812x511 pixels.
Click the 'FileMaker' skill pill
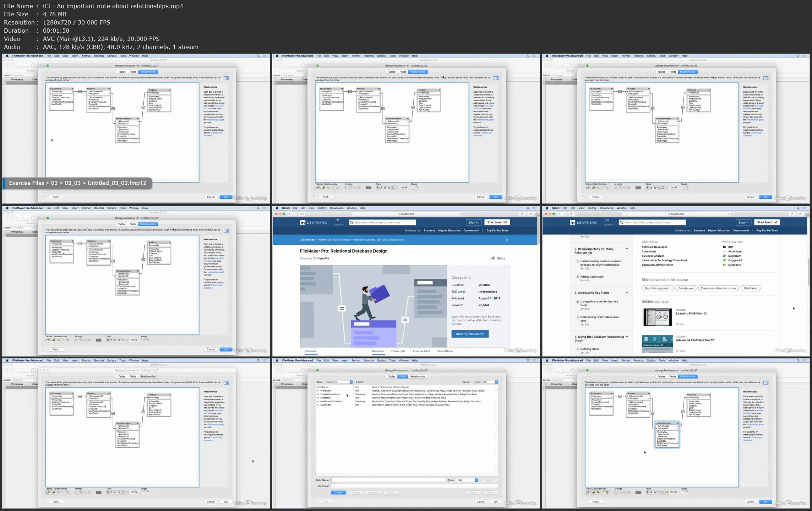(x=750, y=288)
